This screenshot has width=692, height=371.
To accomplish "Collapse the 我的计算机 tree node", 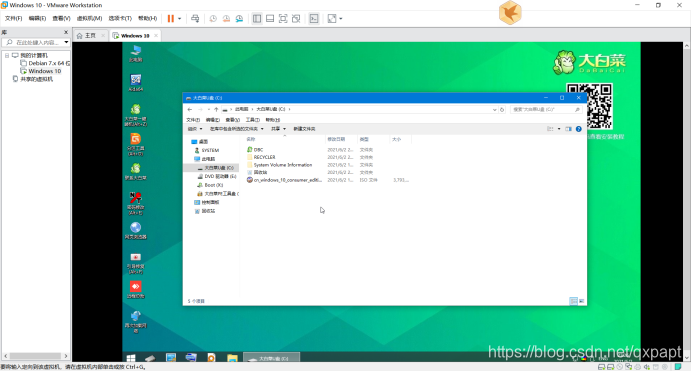I will (7, 56).
